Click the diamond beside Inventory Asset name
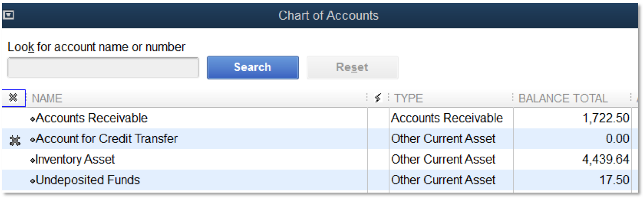Screen dimensions: 644x198 coord(33,160)
